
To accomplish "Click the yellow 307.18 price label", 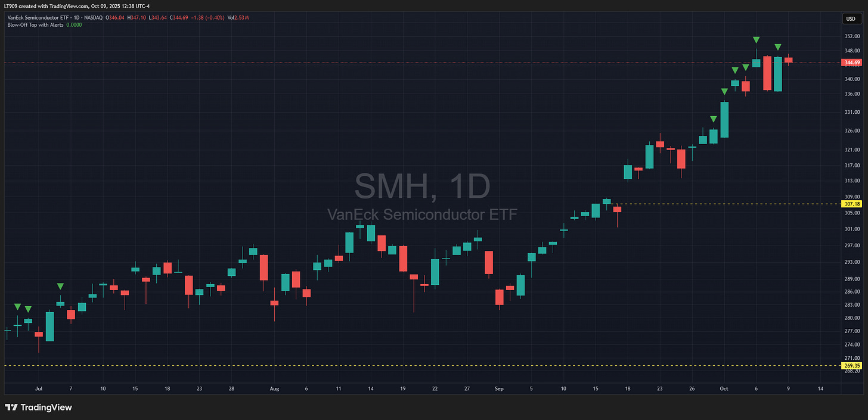I will [x=852, y=204].
